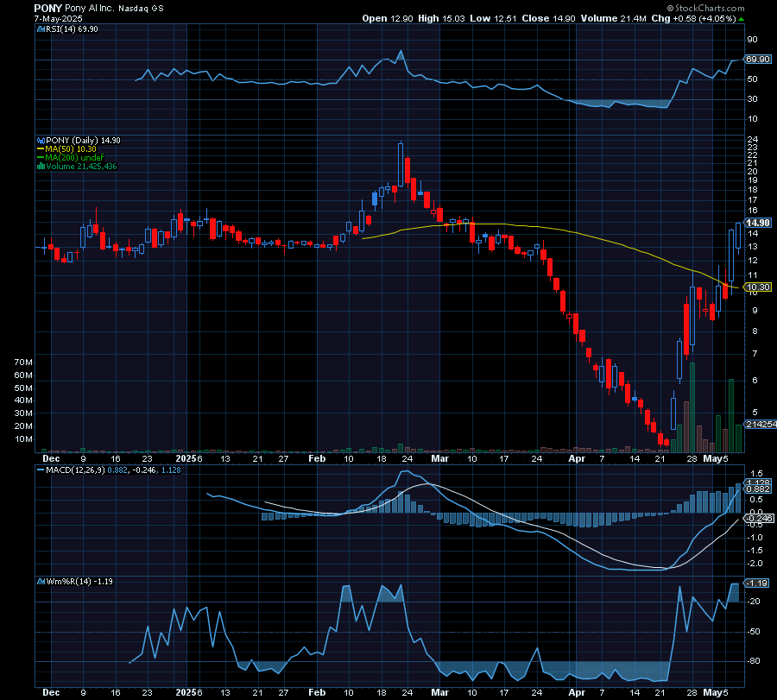Click the PONY ticker symbol title

(47, 7)
